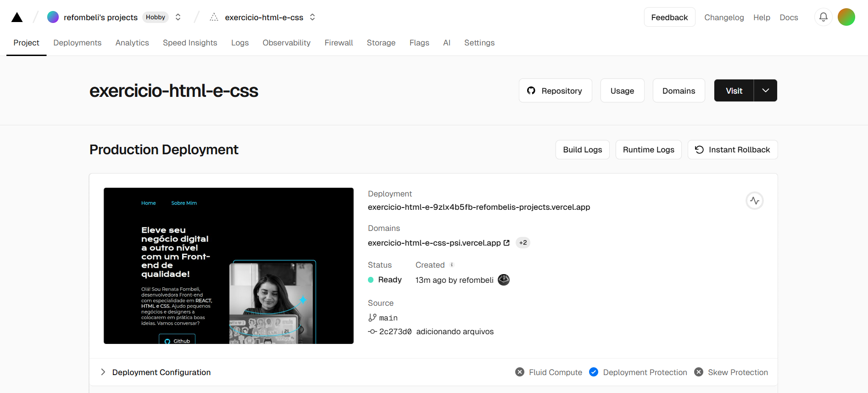The width and height of the screenshot is (868, 393).
Task: Open the exercicio-html-e-css-psi.vercel.app domain link
Action: point(434,243)
